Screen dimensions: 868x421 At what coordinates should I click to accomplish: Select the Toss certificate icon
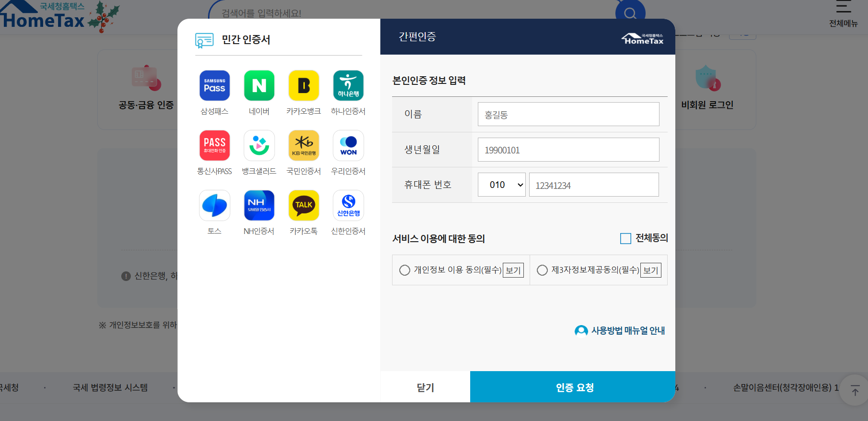214,205
